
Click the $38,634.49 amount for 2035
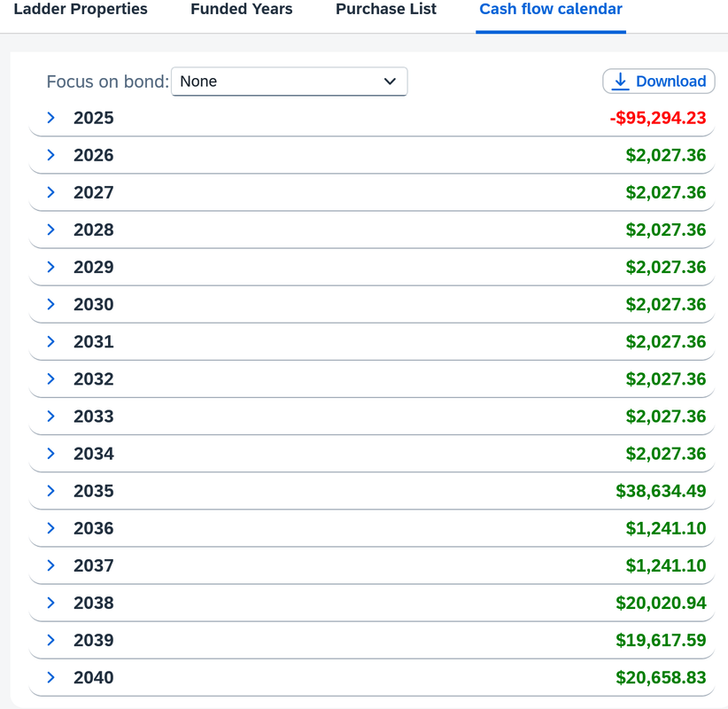(661, 491)
